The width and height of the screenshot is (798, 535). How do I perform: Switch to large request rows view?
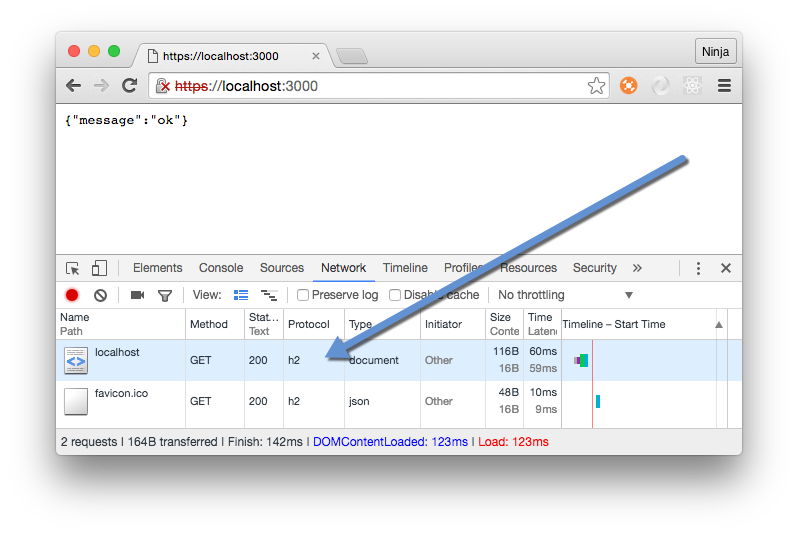[x=241, y=295]
